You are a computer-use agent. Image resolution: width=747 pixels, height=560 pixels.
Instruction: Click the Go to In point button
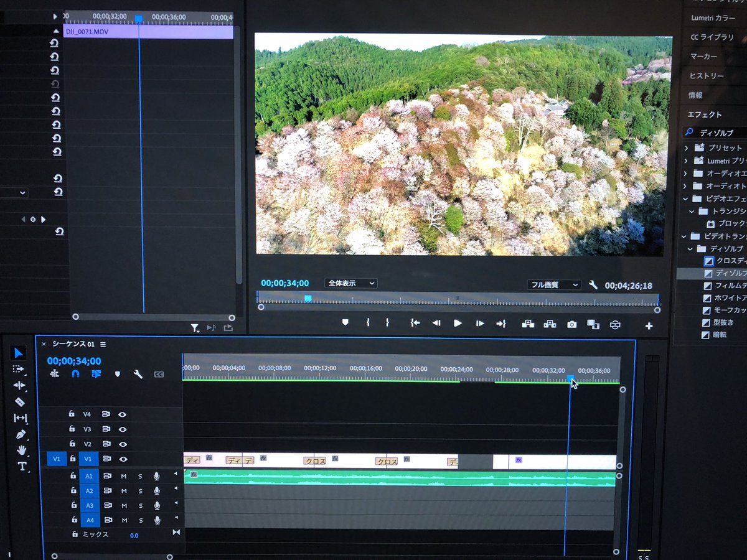pyautogui.click(x=415, y=323)
